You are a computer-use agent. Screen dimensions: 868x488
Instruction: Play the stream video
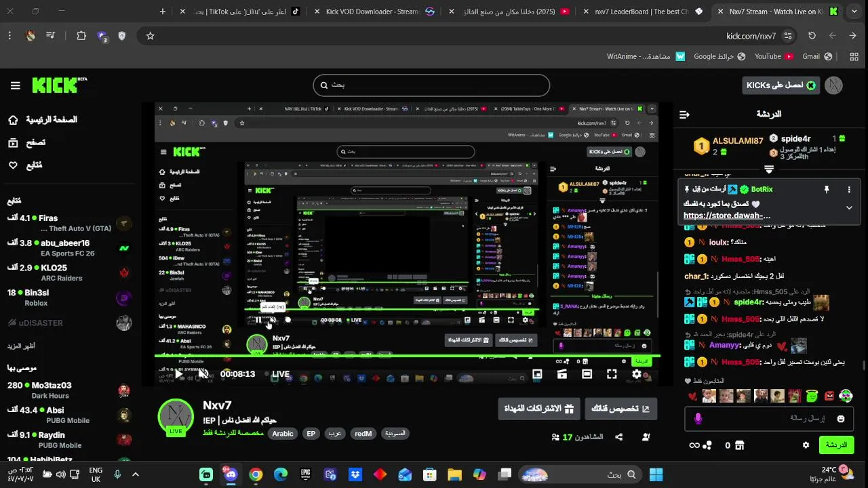tap(178, 374)
